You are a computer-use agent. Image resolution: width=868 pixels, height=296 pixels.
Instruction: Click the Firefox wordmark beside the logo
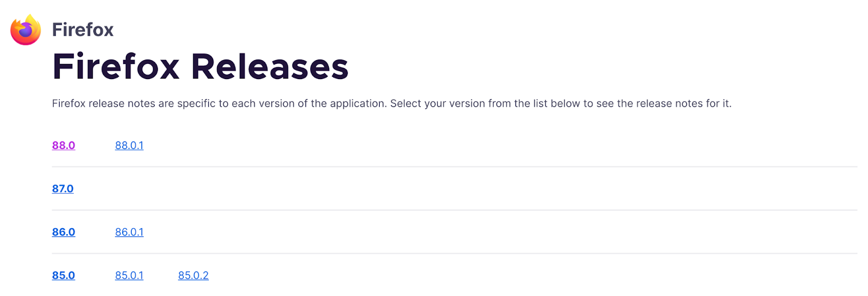82,30
